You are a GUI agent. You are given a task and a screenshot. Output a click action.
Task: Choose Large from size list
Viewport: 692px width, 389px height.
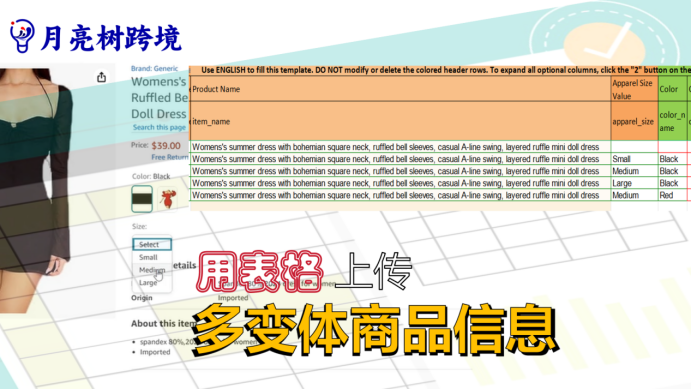pyautogui.click(x=148, y=283)
